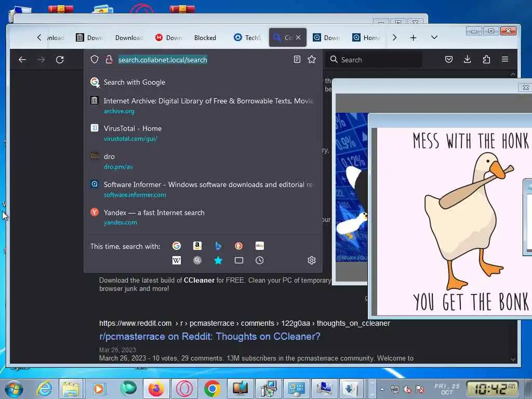532x399 pixels.
Task: Switch to the Home tab
Action: [366, 37]
